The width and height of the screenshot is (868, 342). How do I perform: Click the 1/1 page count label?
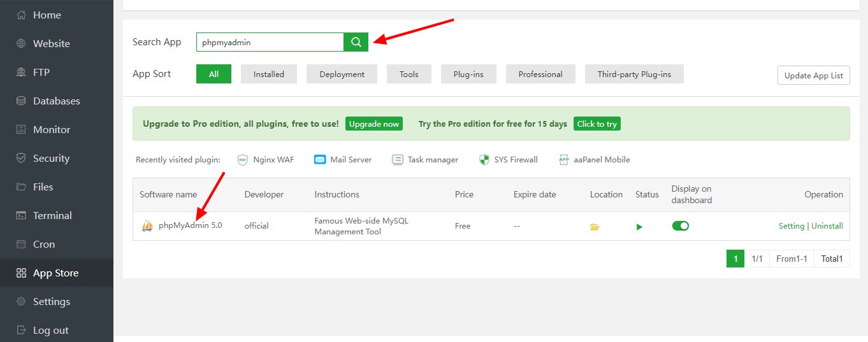point(757,259)
